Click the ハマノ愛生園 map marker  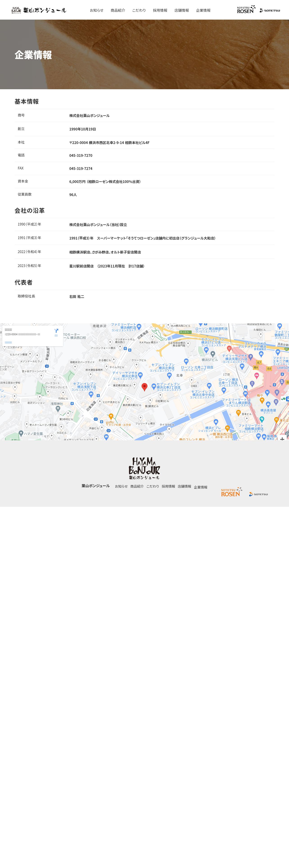21,433
